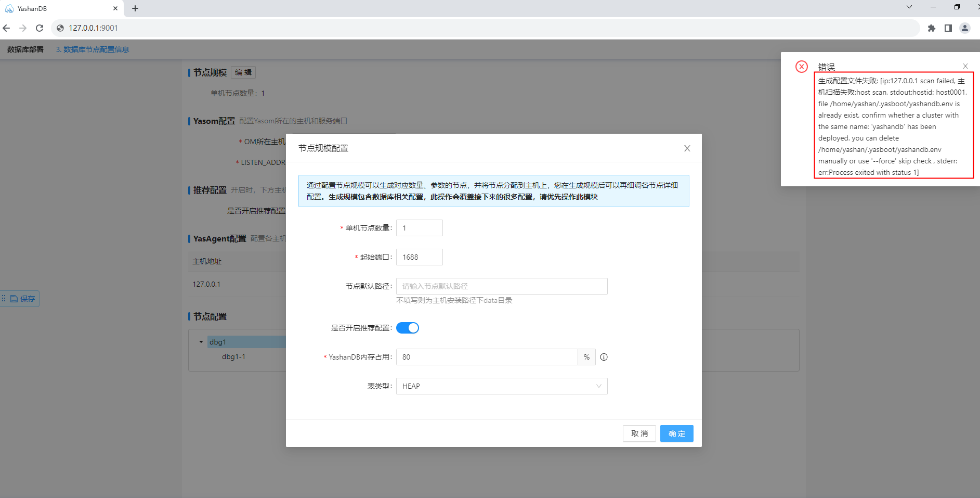This screenshot has width=980, height=498.
Task: Toggle 是否开启推荐配置 switch
Action: pyautogui.click(x=408, y=328)
